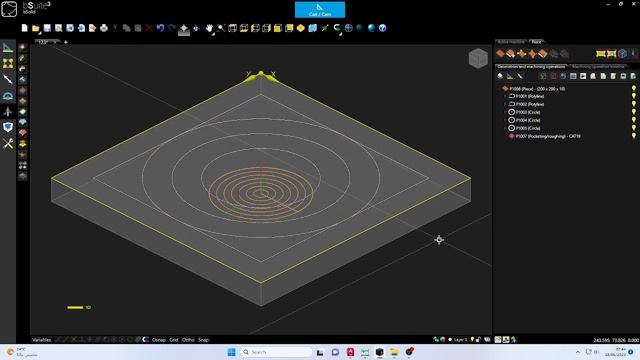Click the Save floppy disk icon
640x360 pixels.
click(x=47, y=28)
